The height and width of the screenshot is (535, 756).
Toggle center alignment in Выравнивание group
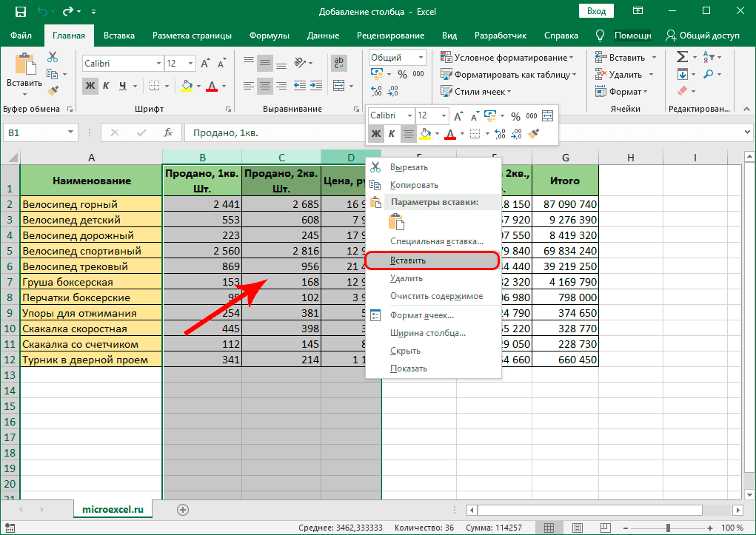(x=264, y=87)
